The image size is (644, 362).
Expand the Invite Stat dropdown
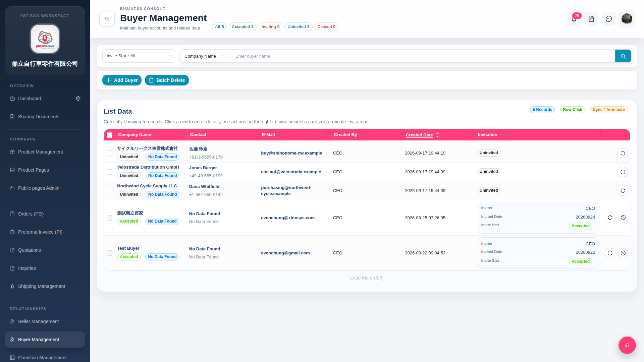[139, 56]
